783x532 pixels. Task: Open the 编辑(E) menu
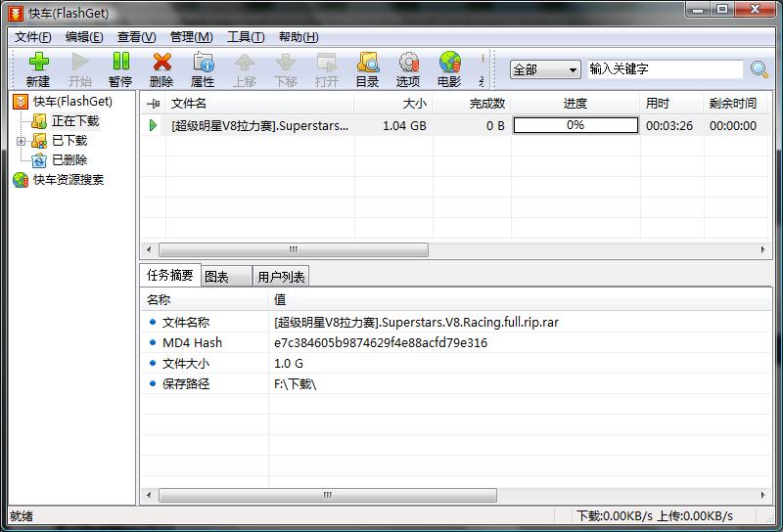point(84,37)
